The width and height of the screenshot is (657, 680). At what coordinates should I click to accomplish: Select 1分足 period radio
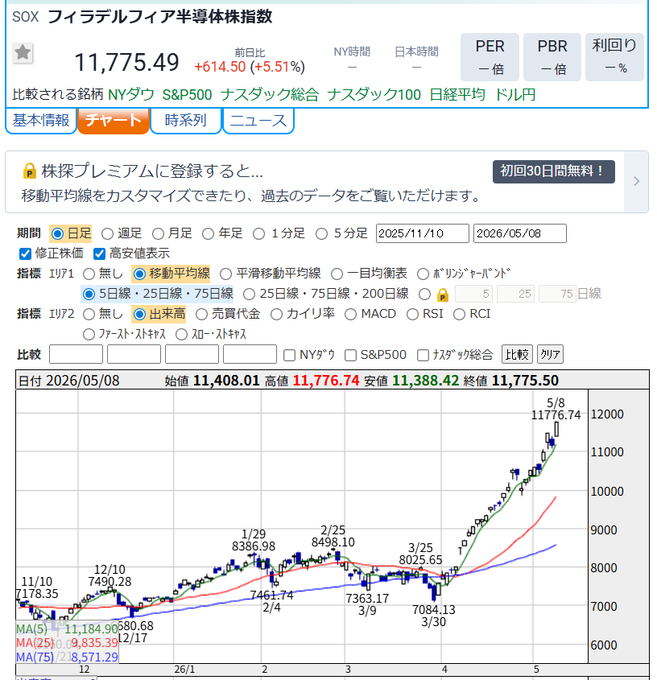pyautogui.click(x=259, y=234)
